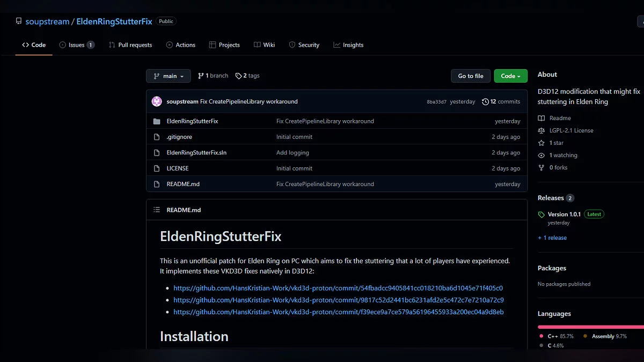Open the commit history via the 12 commits icon
The image size is (644, 362).
[x=486, y=101]
